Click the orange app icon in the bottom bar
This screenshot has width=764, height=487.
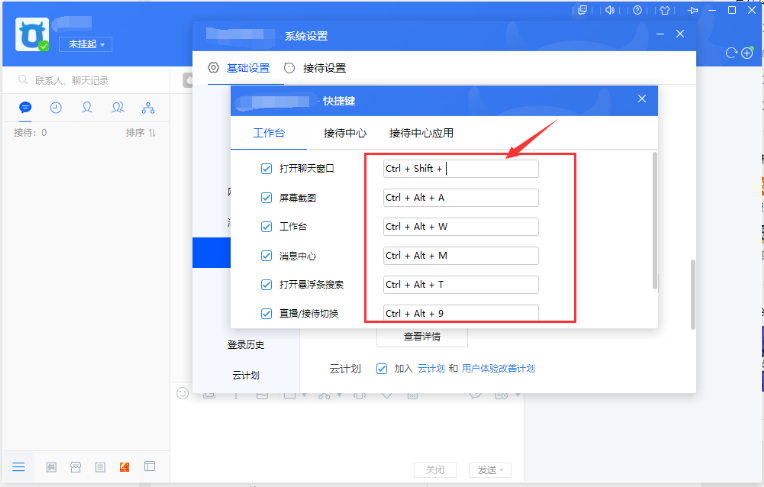[x=125, y=467]
